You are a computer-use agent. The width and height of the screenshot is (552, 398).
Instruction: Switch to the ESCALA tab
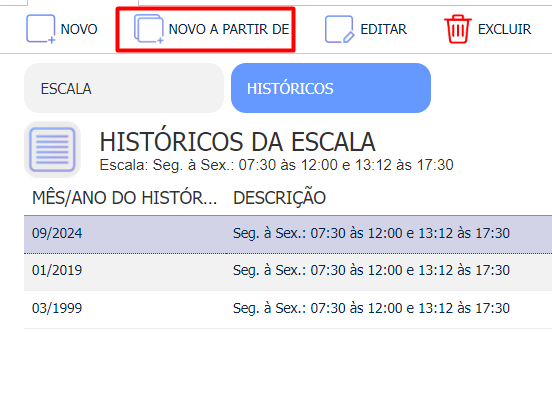(x=124, y=88)
